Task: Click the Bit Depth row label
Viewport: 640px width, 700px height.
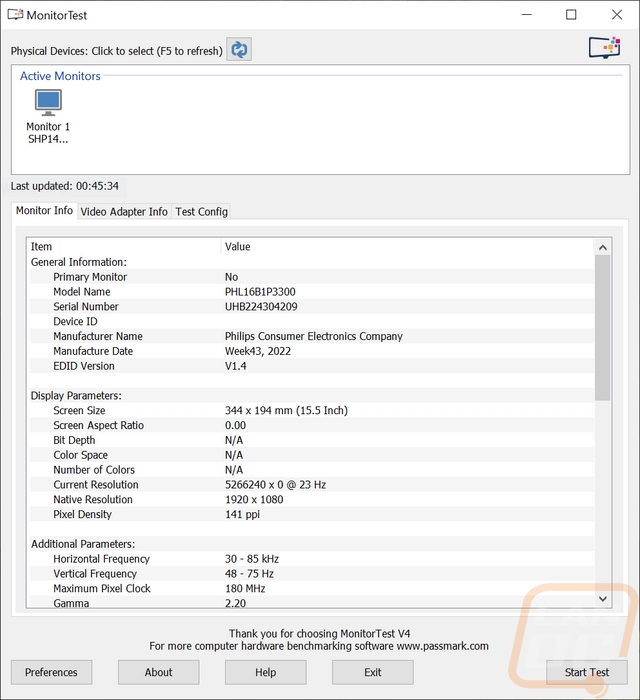Action: (74, 440)
